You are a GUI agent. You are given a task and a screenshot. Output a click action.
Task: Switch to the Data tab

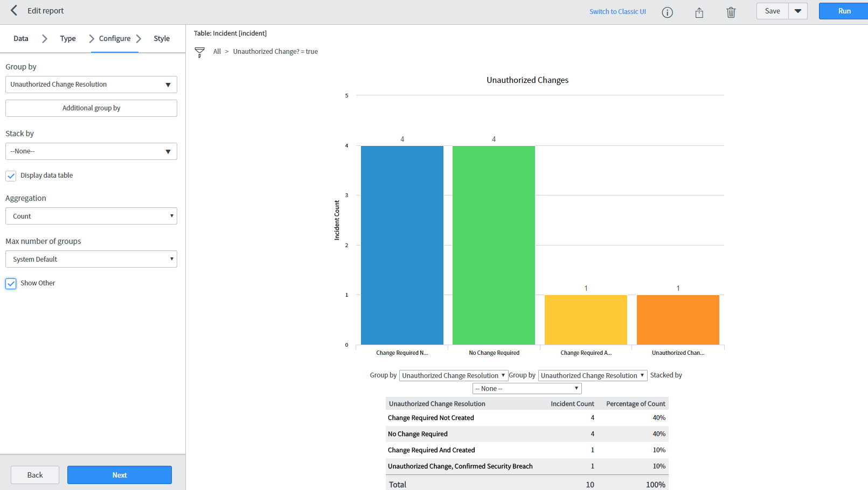[21, 38]
